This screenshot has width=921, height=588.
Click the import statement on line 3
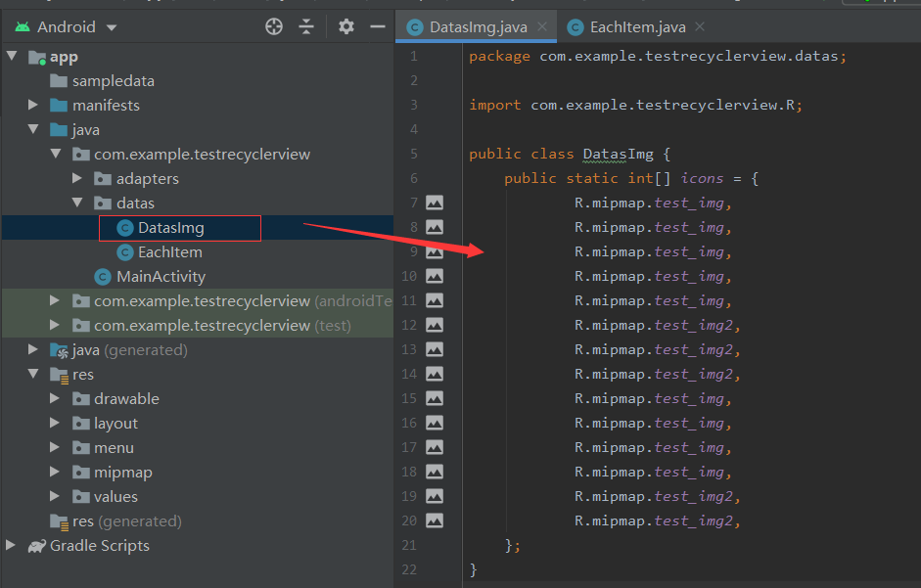tap(635, 105)
